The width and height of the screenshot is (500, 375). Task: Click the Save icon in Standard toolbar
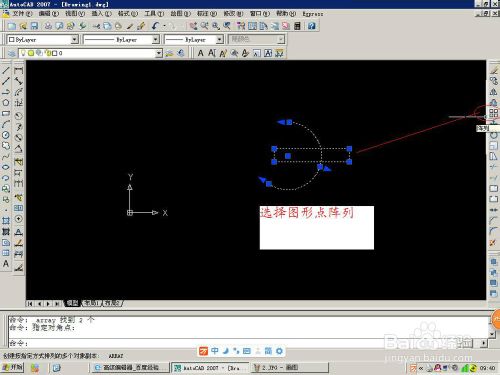(34, 26)
